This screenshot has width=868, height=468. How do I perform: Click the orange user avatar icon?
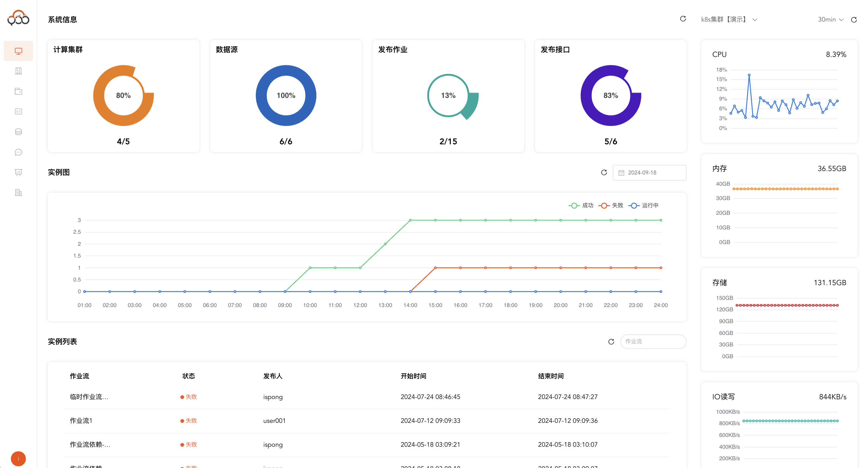18,458
